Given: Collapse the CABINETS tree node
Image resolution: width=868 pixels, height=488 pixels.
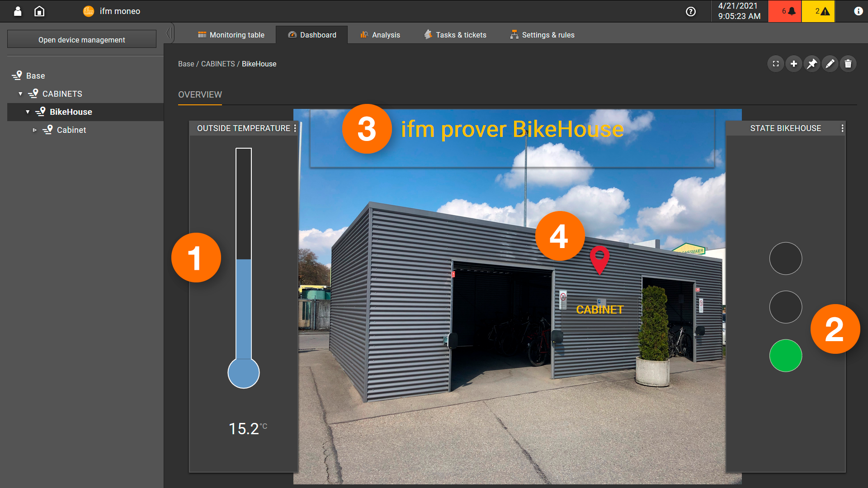Looking at the screenshot, I should coord(20,94).
